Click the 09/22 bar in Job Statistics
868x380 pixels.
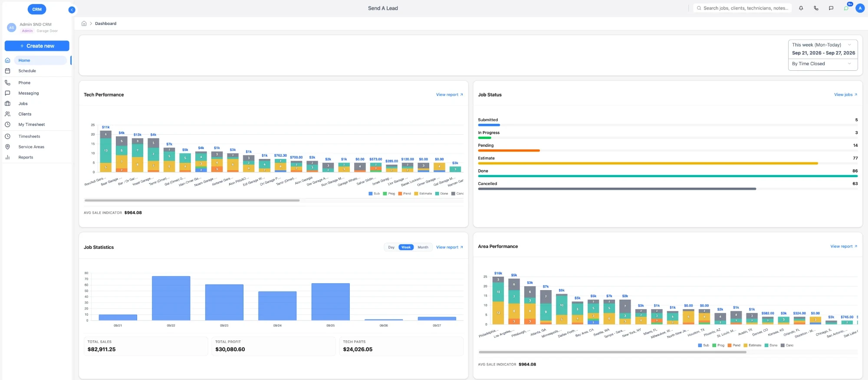pyautogui.click(x=171, y=298)
